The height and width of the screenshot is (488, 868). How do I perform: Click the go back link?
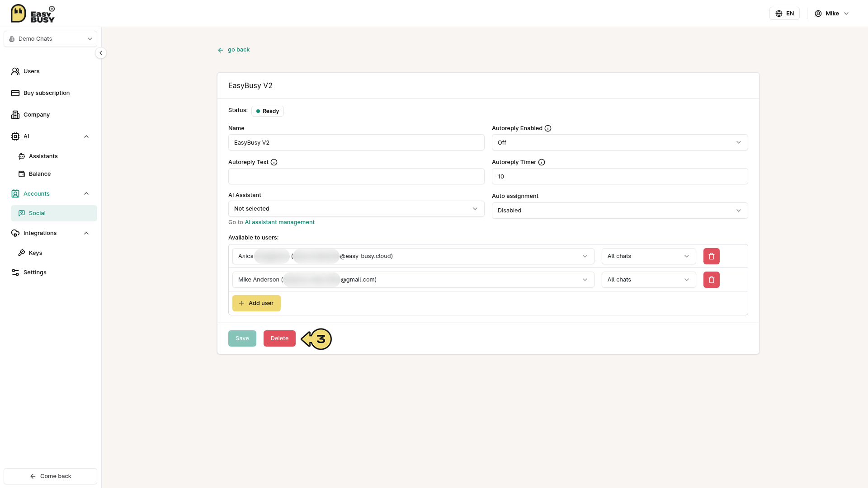234,50
